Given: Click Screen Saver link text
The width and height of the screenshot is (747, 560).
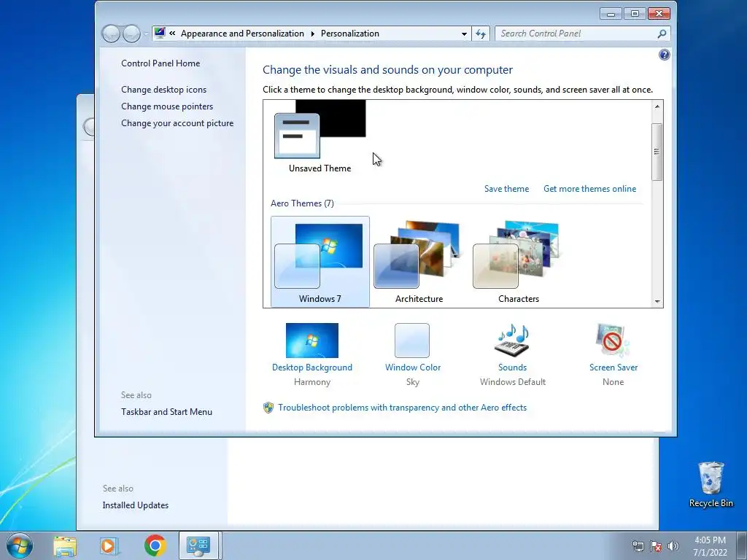Looking at the screenshot, I should pyautogui.click(x=613, y=367).
